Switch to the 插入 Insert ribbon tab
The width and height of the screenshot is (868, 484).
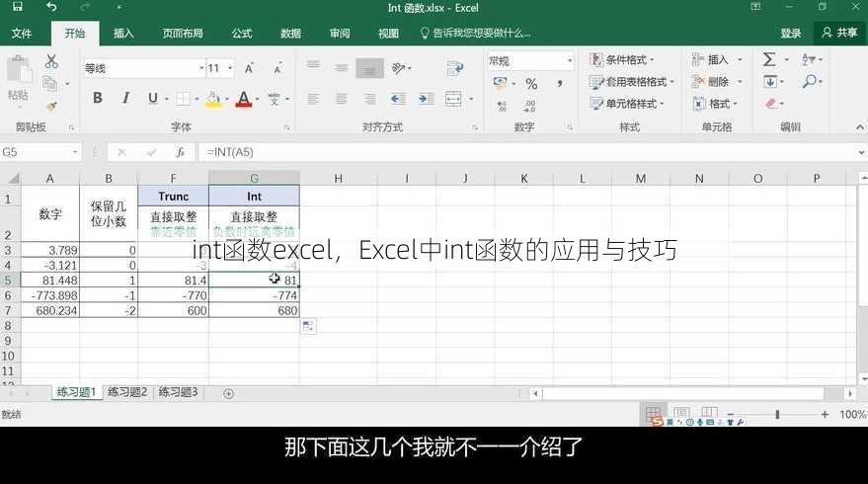point(123,34)
